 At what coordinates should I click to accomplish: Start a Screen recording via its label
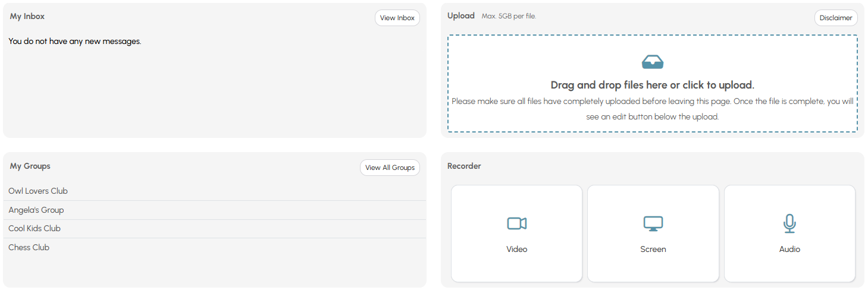click(x=653, y=249)
